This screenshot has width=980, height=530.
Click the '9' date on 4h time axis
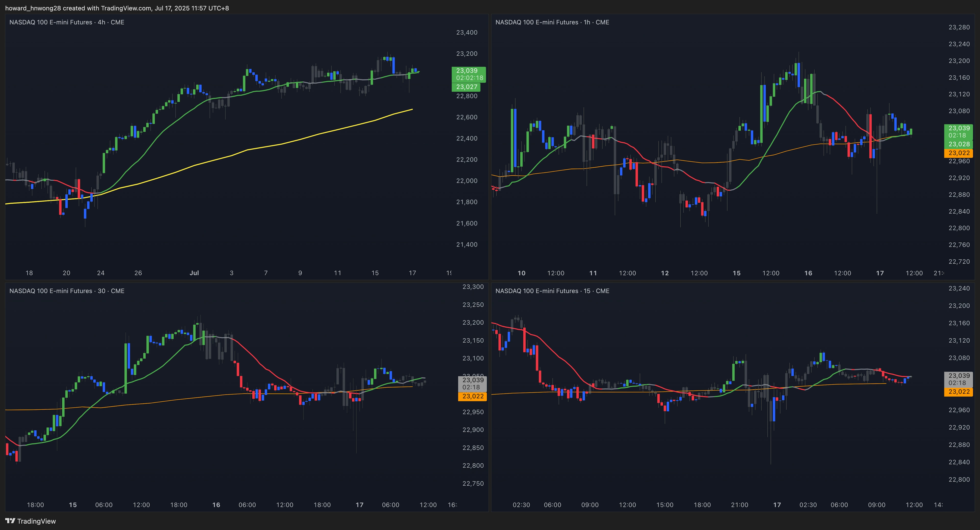pyautogui.click(x=300, y=273)
